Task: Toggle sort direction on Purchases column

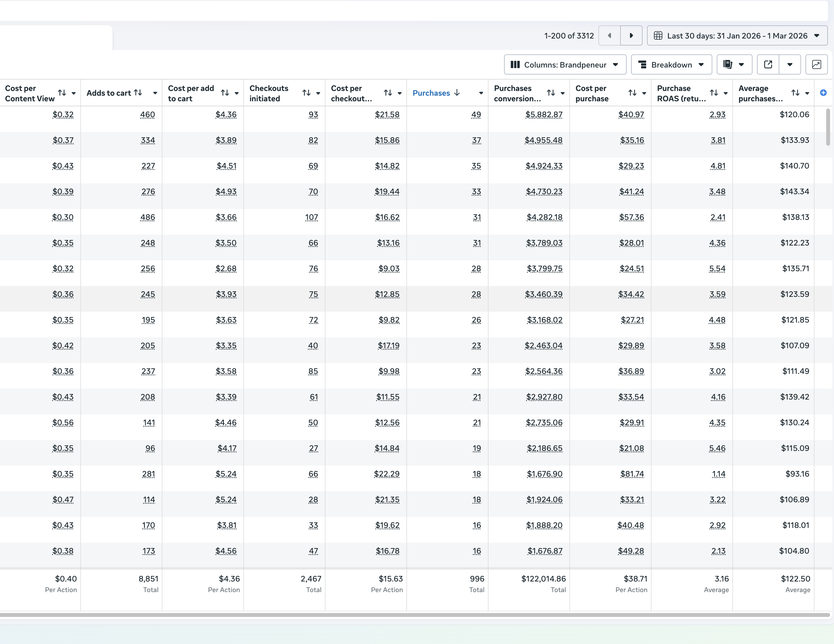Action: coord(457,93)
